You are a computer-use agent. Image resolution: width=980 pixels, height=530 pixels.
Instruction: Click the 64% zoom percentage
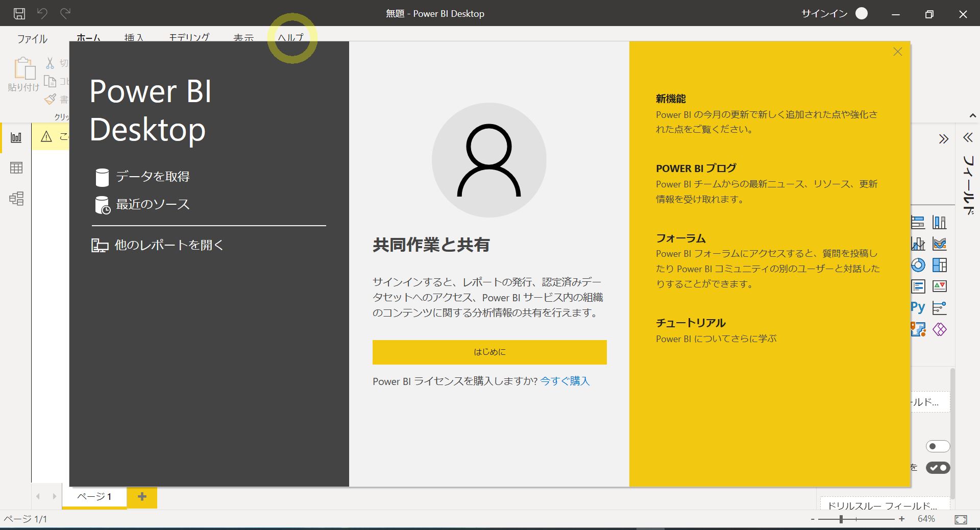coord(926,519)
